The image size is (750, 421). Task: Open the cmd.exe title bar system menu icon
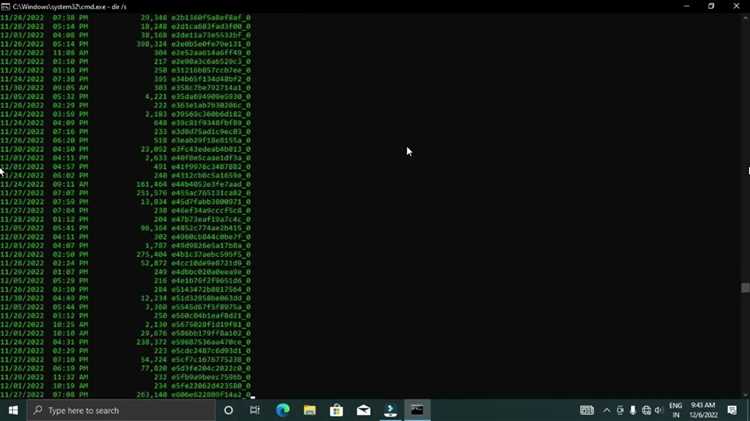pos(5,7)
